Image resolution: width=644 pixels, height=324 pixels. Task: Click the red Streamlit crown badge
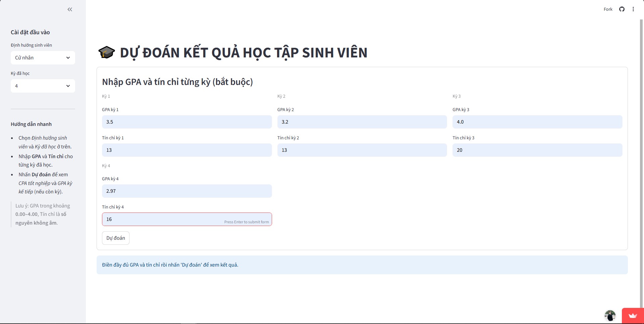pos(633,316)
